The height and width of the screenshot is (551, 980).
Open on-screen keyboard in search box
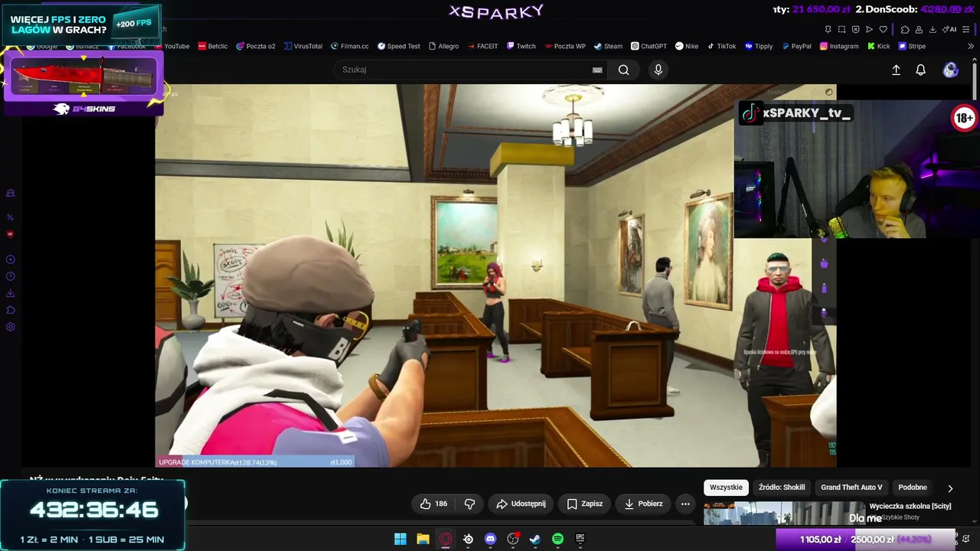tap(597, 70)
